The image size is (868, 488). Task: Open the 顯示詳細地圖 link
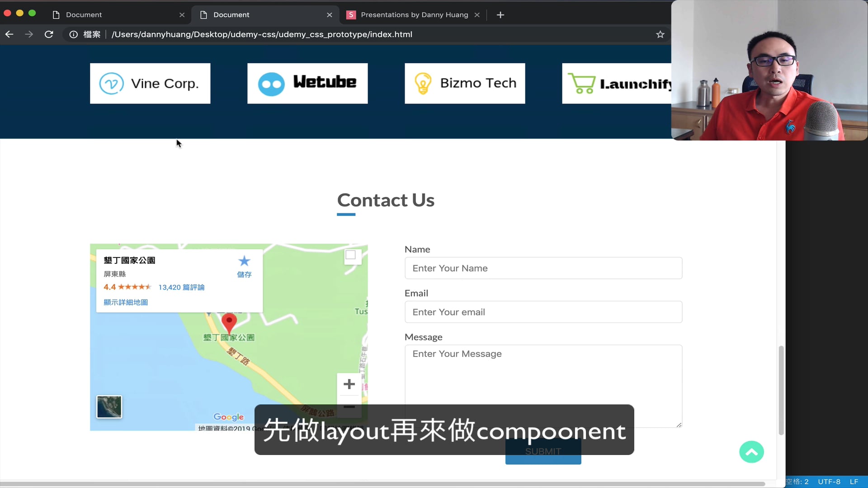(x=126, y=302)
